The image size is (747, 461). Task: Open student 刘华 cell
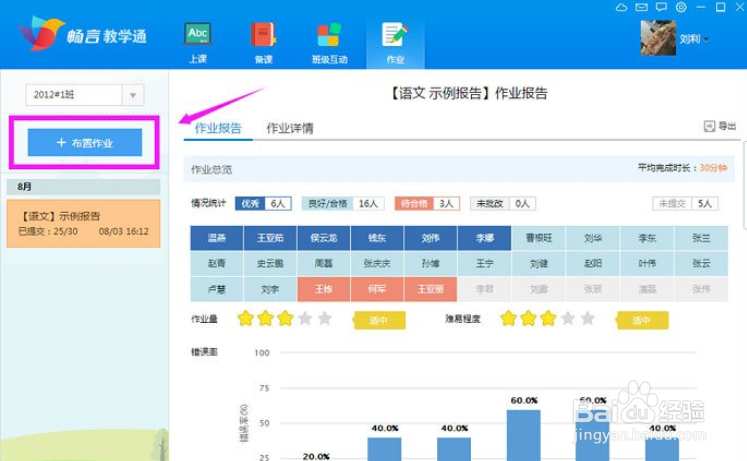click(593, 238)
